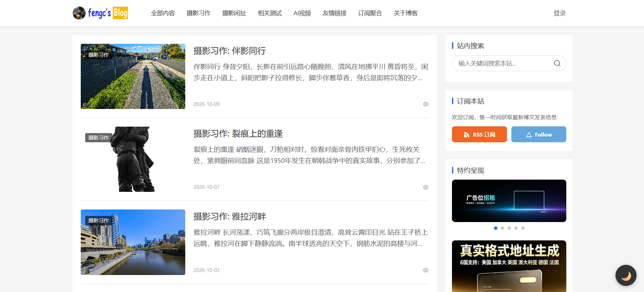Open the 全部内容 menu item
Viewport: 644px width, 292px height.
click(x=163, y=13)
